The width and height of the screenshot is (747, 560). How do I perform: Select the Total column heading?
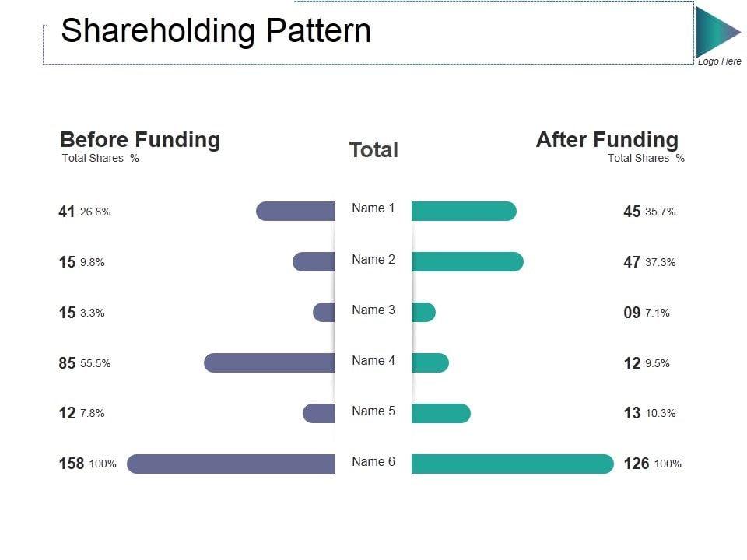pyautogui.click(x=373, y=150)
